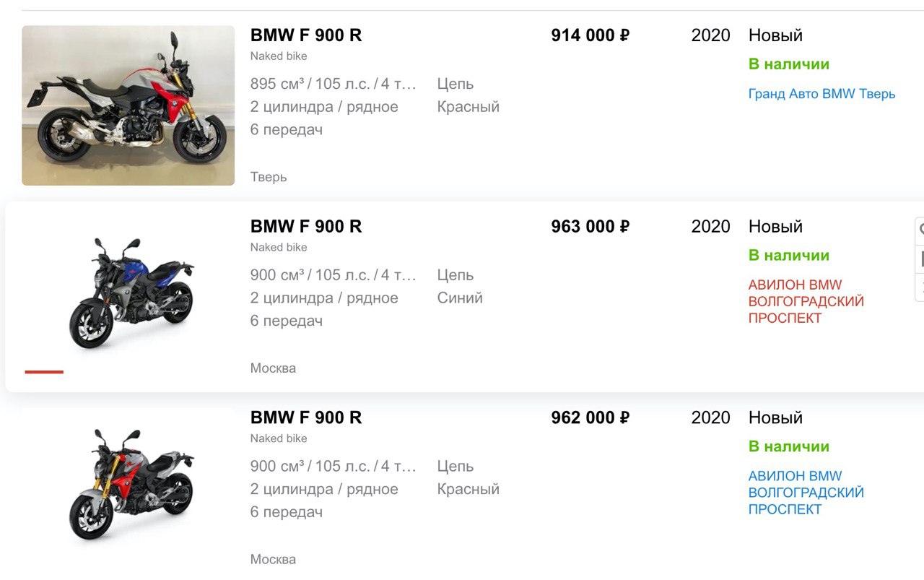Click the Синий color label
The height and width of the screenshot is (580, 924).
click(460, 298)
